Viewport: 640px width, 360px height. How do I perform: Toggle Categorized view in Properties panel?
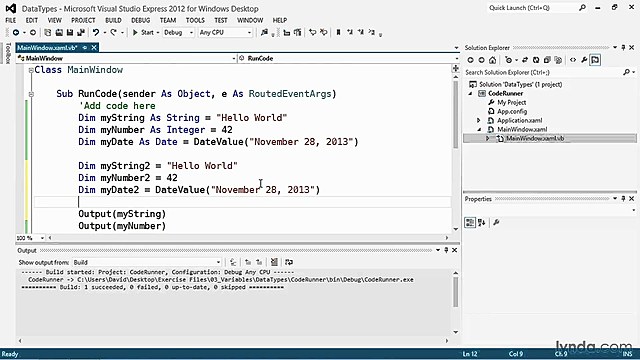(470, 222)
